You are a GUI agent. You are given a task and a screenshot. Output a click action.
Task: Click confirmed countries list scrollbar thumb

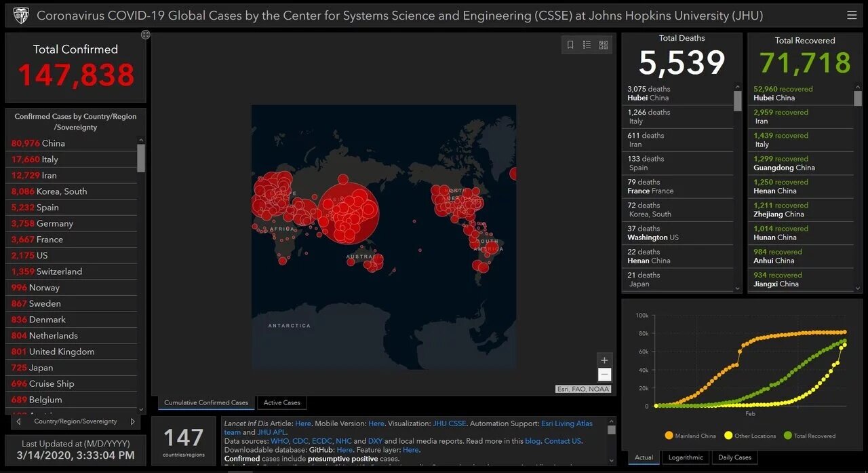[x=141, y=157]
